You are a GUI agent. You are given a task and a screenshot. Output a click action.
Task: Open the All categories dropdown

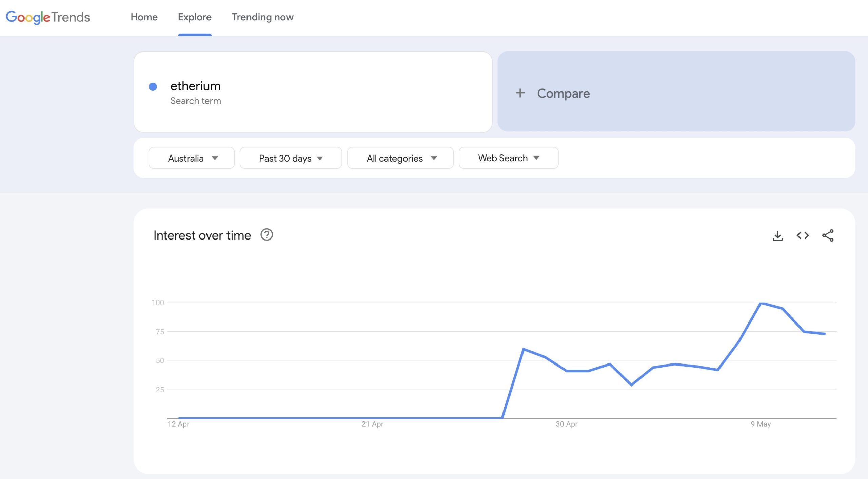(x=400, y=158)
